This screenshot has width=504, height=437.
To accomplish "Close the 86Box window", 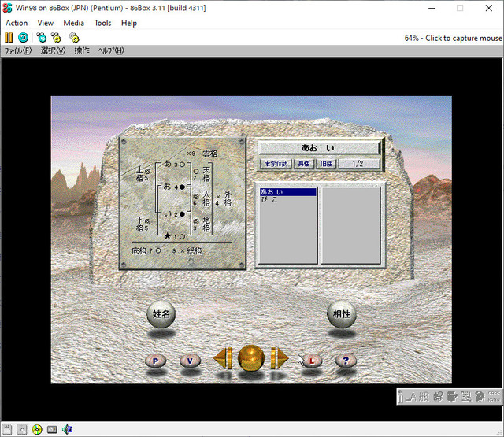I will (x=489, y=8).
